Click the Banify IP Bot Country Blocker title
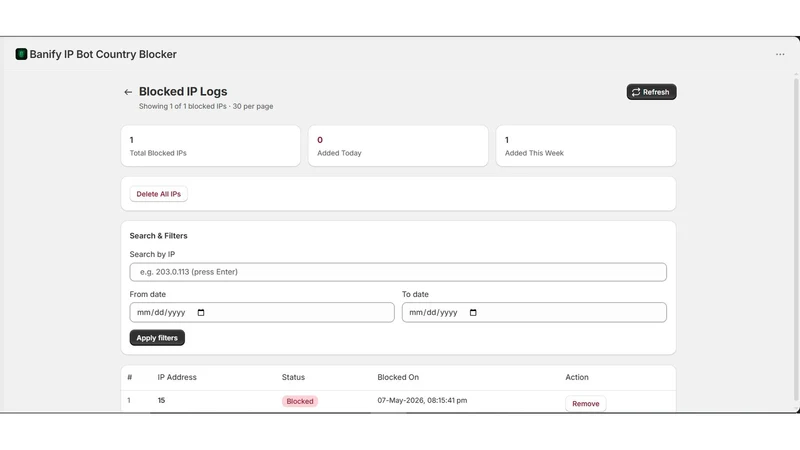The height and width of the screenshot is (450, 800). point(103,54)
